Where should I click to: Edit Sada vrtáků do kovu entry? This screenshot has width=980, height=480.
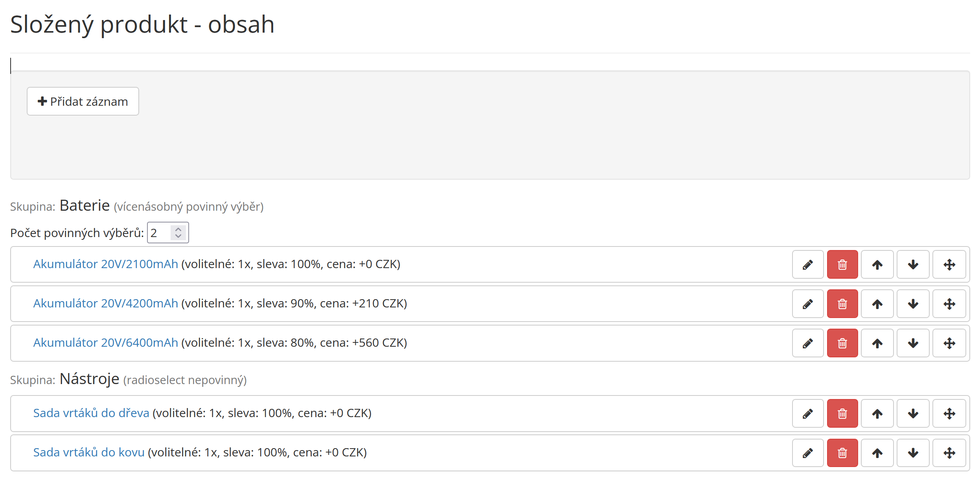[807, 453]
